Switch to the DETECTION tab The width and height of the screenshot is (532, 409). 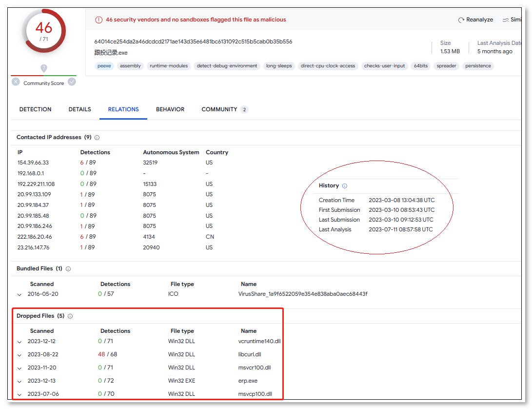coord(35,109)
